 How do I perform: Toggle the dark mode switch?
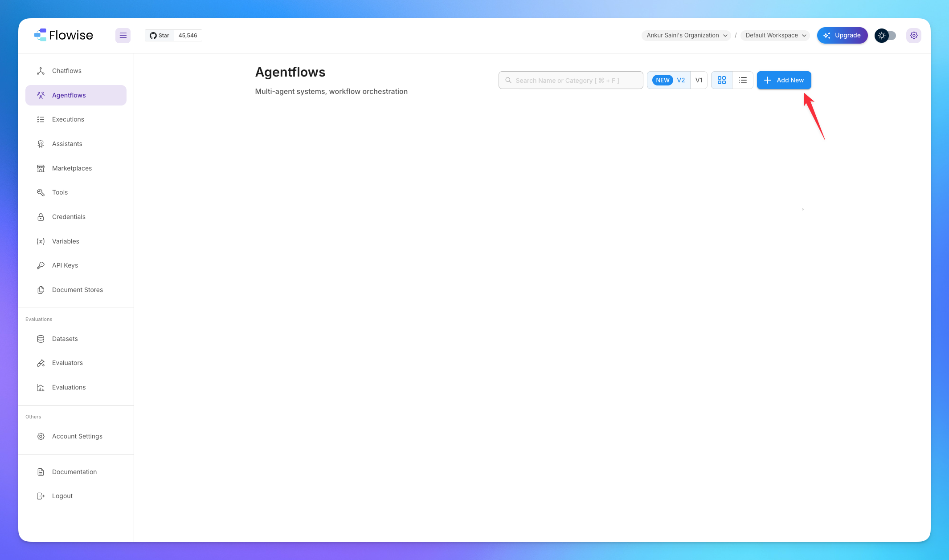pyautogui.click(x=885, y=36)
